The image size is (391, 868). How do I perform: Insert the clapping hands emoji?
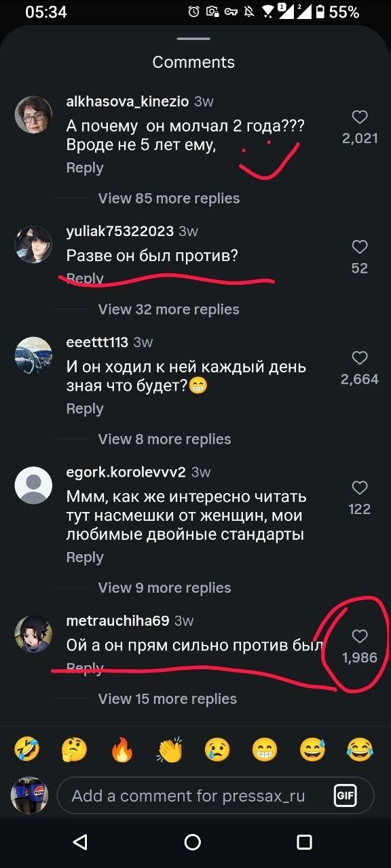[x=170, y=749]
